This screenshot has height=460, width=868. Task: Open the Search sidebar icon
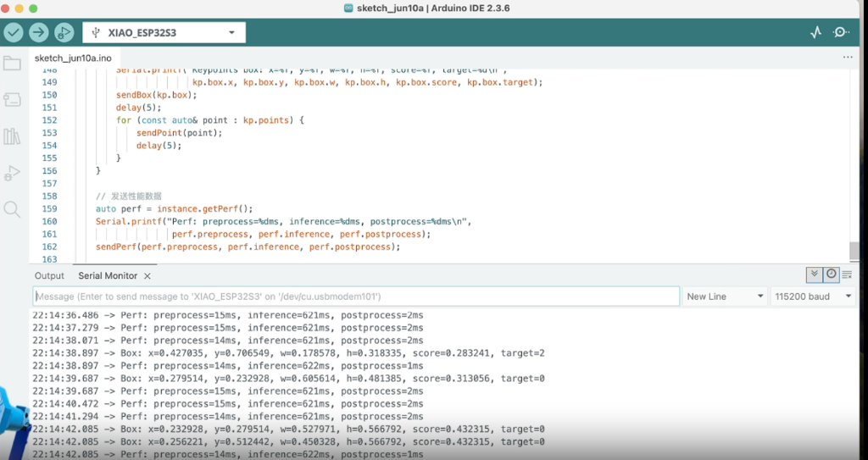(12, 209)
